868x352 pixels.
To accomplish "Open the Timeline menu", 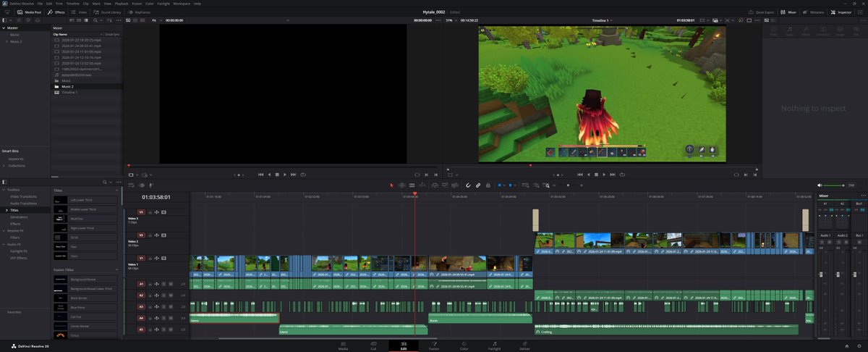I will (73, 4).
